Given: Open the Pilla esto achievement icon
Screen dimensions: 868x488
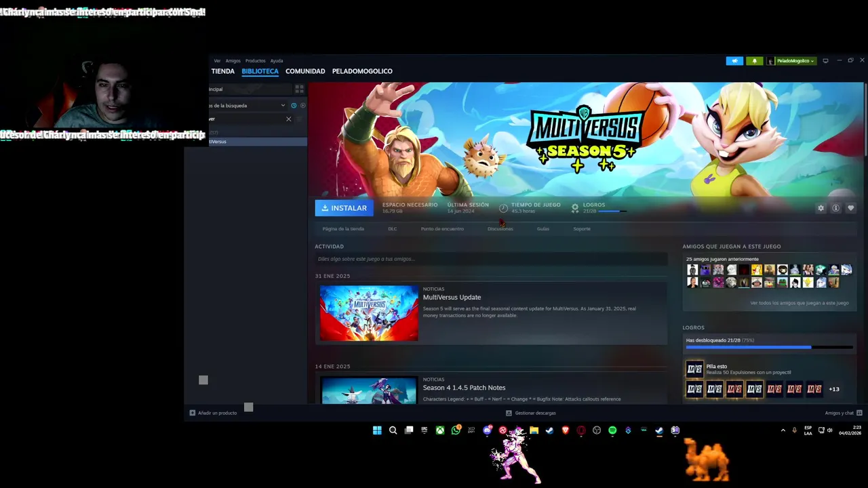Looking at the screenshot, I should pos(694,369).
